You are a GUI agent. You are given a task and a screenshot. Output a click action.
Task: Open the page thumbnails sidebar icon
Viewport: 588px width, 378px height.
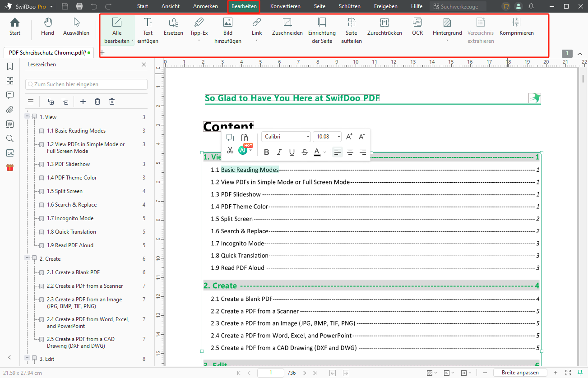tap(10, 81)
